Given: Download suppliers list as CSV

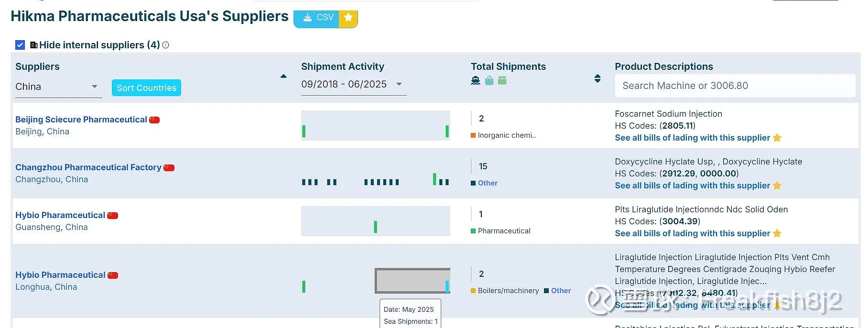Looking at the screenshot, I should 316,18.
